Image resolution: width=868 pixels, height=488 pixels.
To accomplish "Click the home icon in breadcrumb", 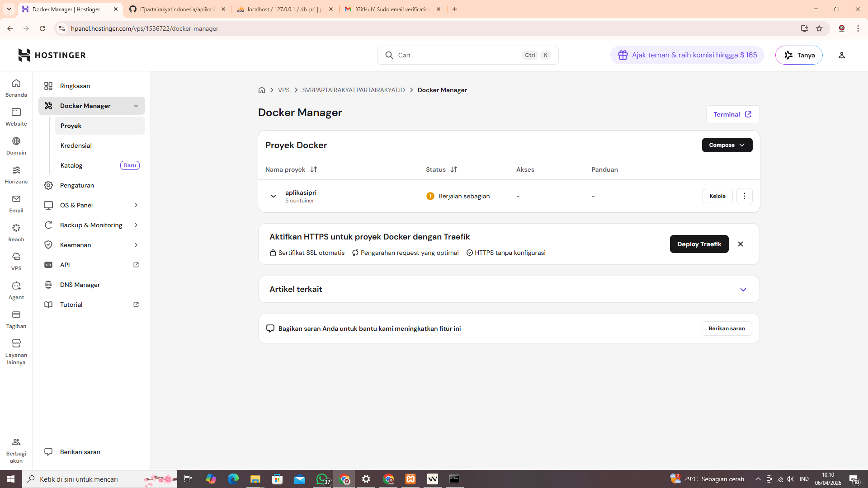I will [261, 90].
